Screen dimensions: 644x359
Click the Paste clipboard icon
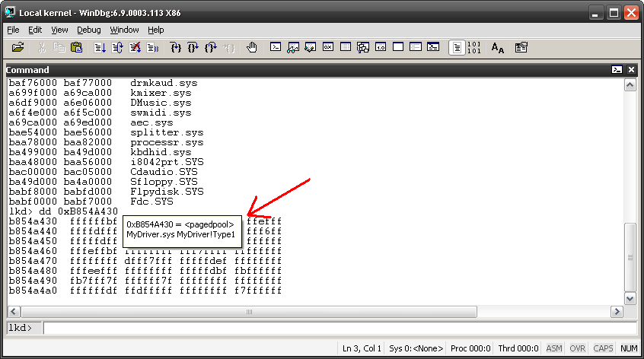(x=77, y=47)
